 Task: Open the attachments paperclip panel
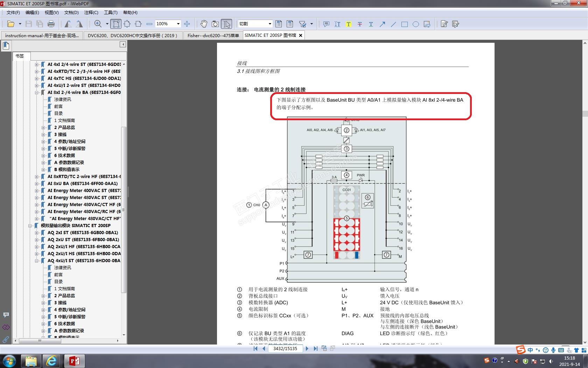(x=6, y=339)
